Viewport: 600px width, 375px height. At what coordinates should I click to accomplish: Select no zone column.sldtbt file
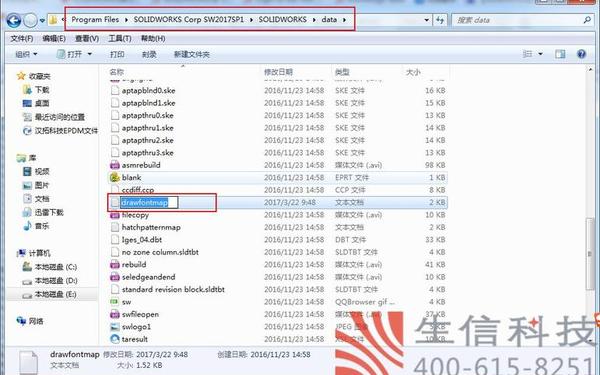[160, 252]
